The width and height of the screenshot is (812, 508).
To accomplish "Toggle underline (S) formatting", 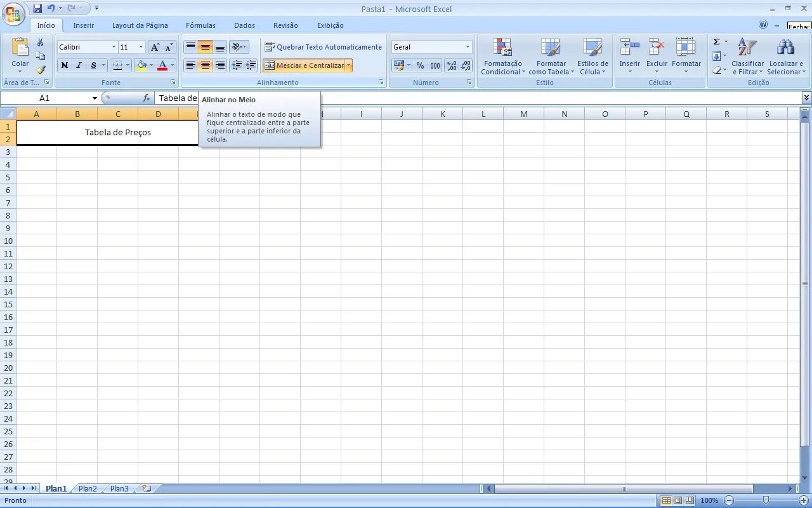I will [93, 65].
